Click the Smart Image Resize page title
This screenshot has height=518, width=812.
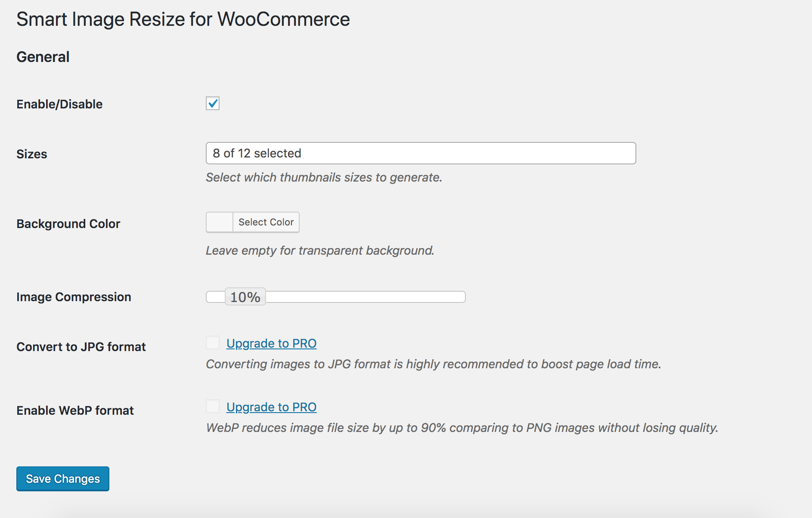tap(183, 19)
